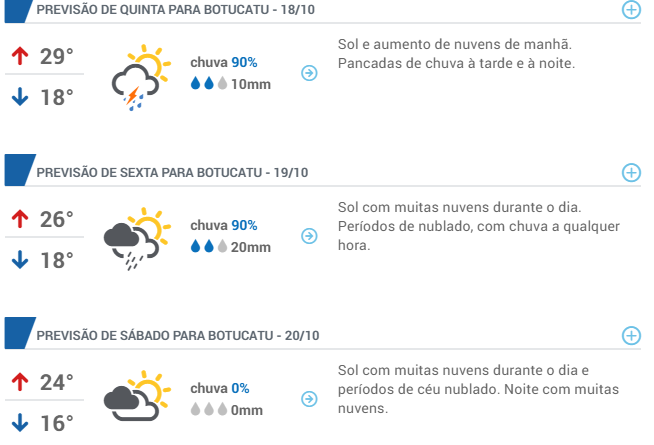Open Friday details arrow icon
Screen dimensions: 654x445
pyautogui.click(x=309, y=236)
